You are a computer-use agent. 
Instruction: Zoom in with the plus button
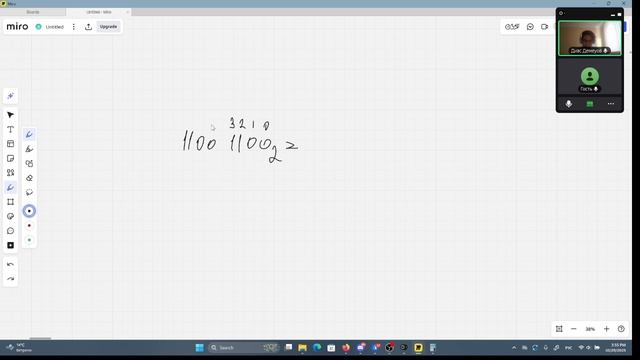click(607, 329)
